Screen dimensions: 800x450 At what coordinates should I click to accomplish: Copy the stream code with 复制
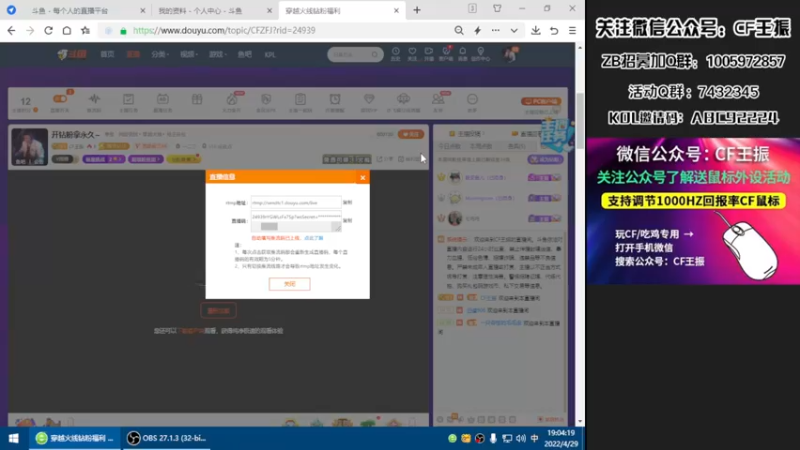(x=347, y=221)
